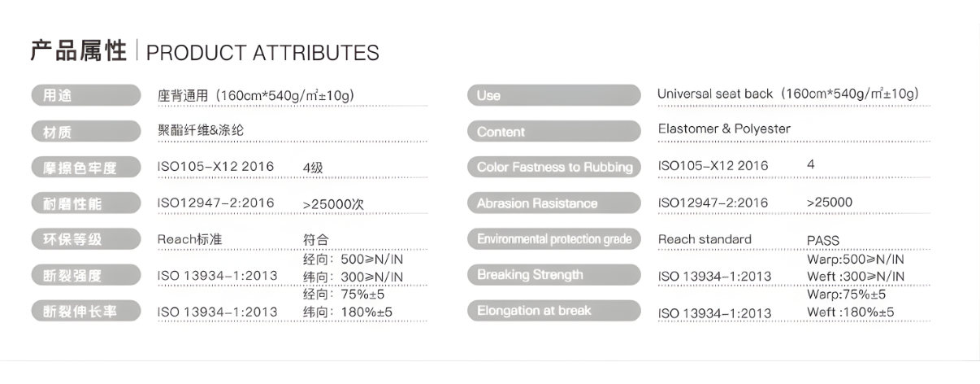Click the PRODUCT ATTRIBUTES heading text
Screen dimensions: 980x384
(262, 54)
